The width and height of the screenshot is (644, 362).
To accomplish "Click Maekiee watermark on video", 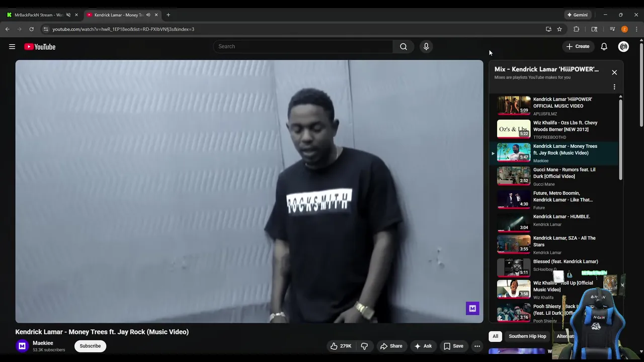I will (x=472, y=308).
